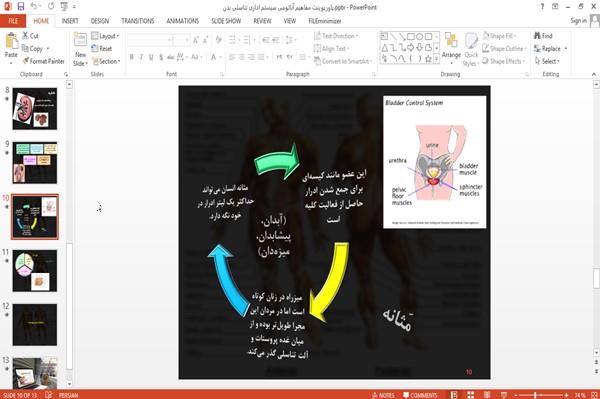Click the zoom in plus button
Image resolution: width=600 pixels, height=399 pixels.
point(567,395)
